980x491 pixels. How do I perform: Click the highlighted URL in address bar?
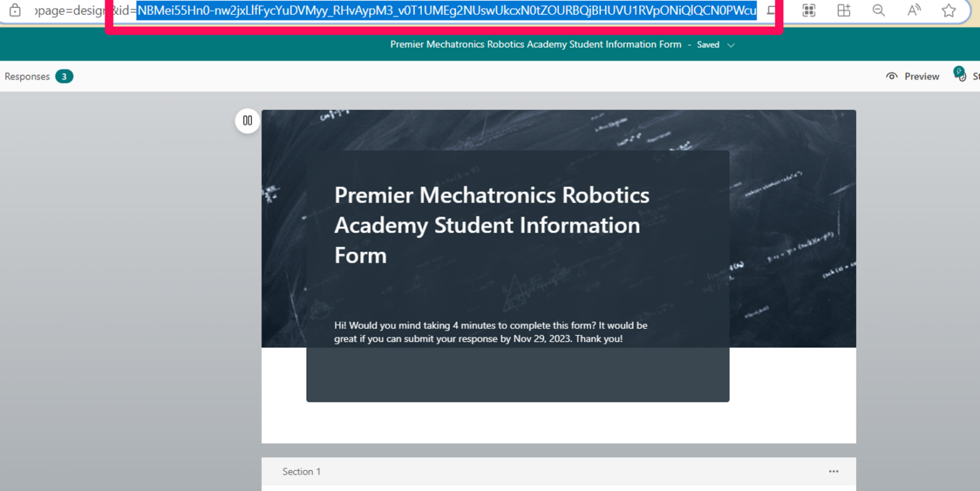[x=447, y=11]
